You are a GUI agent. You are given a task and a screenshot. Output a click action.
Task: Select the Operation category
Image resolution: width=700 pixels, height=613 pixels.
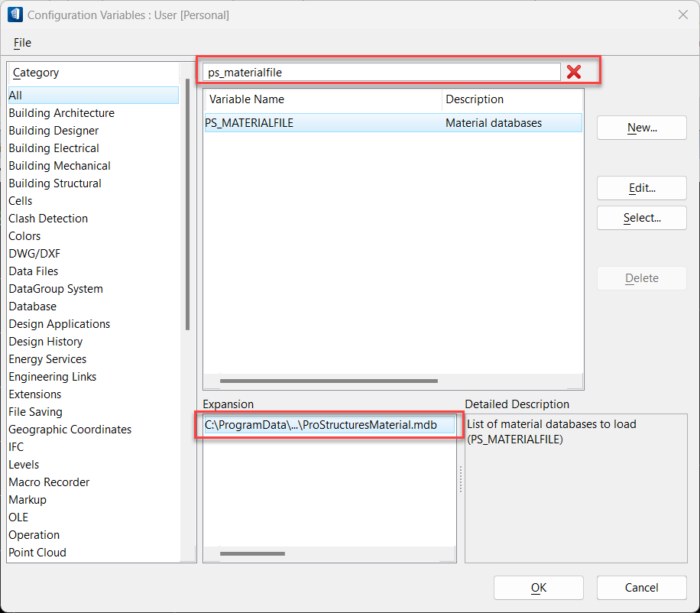pos(34,535)
